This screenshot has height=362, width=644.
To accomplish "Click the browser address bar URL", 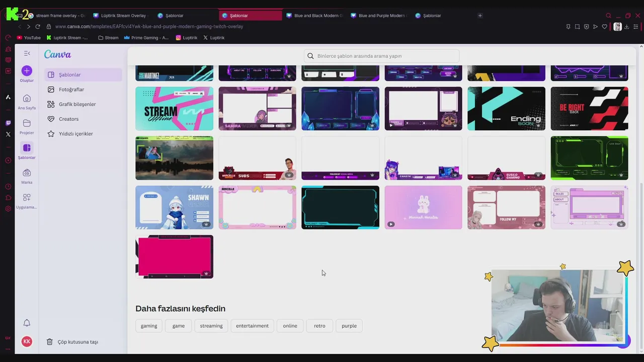I will pyautogui.click(x=149, y=27).
